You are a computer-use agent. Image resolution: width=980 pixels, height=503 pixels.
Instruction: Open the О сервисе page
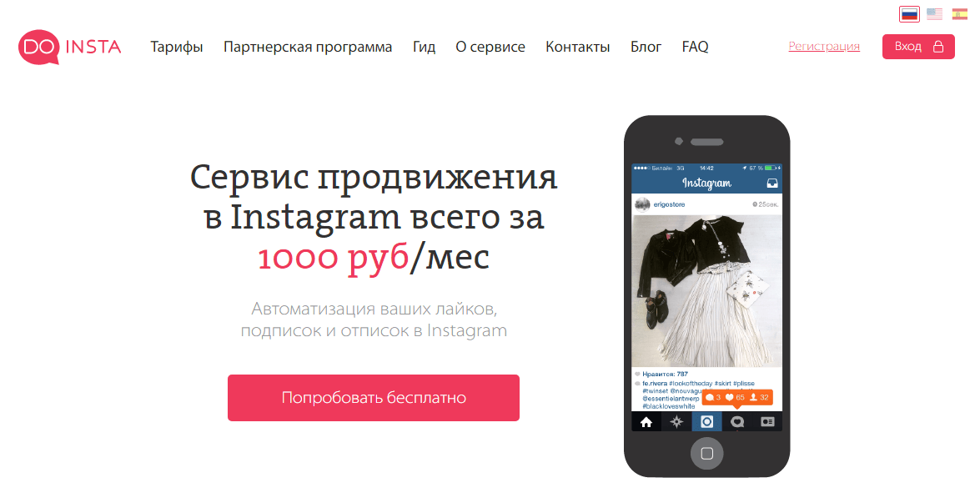[490, 47]
